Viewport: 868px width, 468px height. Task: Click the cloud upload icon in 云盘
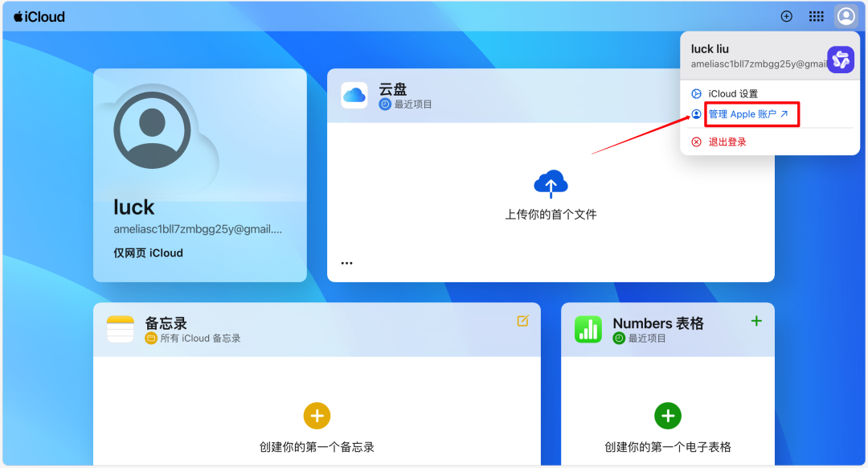pos(551,184)
